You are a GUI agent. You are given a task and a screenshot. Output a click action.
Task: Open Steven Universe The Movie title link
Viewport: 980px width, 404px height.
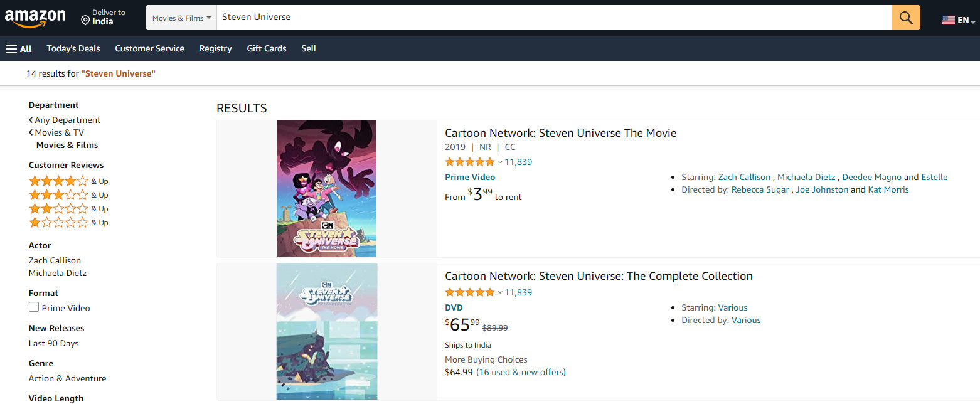[560, 133]
